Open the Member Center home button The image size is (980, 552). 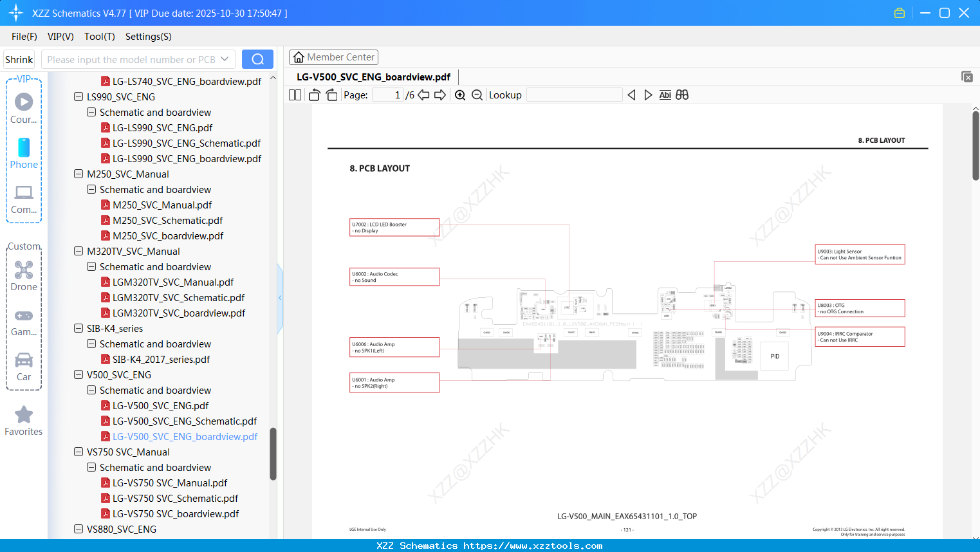[x=333, y=57]
